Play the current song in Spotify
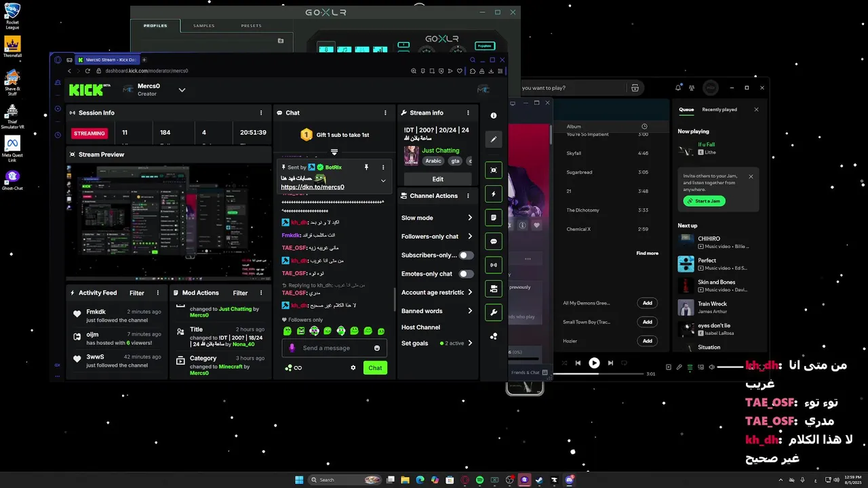 594,363
